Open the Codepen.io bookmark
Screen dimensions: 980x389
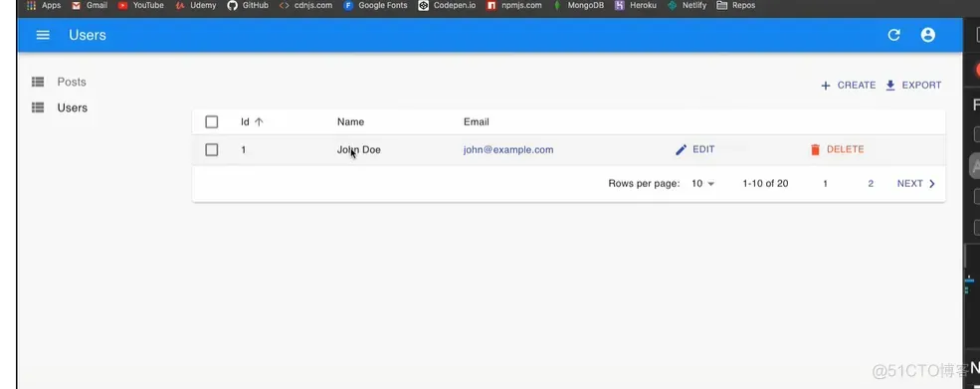pyautogui.click(x=447, y=5)
